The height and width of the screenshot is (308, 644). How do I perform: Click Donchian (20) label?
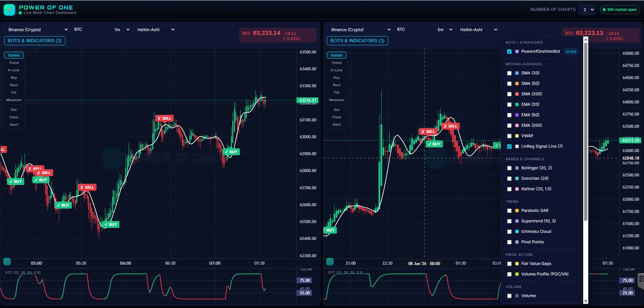tap(534, 179)
